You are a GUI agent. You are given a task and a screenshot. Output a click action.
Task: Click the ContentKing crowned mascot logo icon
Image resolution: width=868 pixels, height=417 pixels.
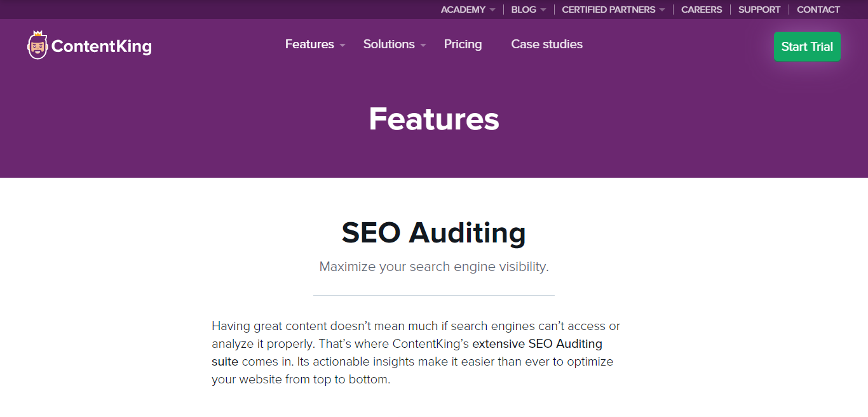[37, 45]
